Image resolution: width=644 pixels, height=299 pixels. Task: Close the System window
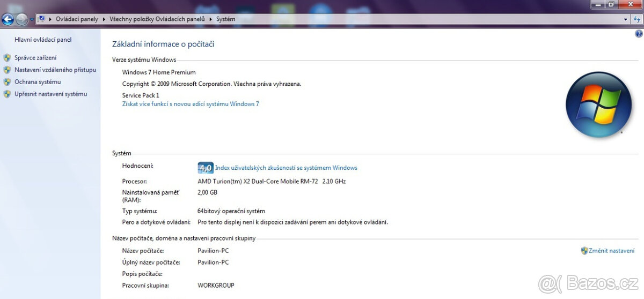coord(630,4)
